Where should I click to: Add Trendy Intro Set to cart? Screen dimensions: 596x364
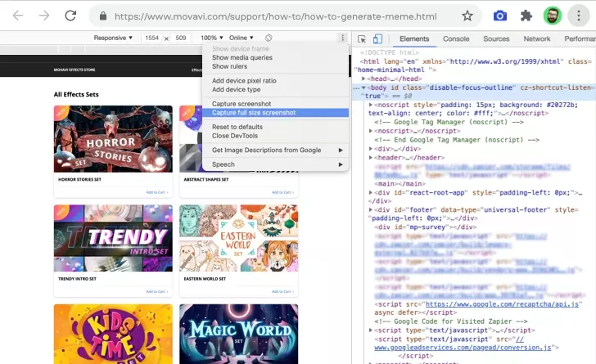(157, 292)
